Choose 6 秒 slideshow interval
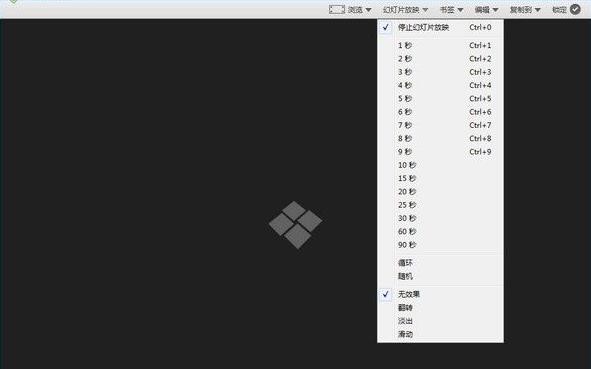The width and height of the screenshot is (591, 369). (440, 112)
